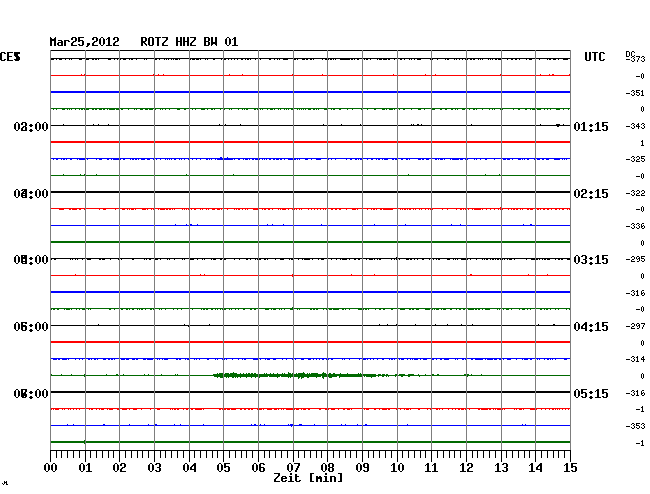Select the minute axis label "11"
This screenshot has width=650, height=494.
click(431, 468)
